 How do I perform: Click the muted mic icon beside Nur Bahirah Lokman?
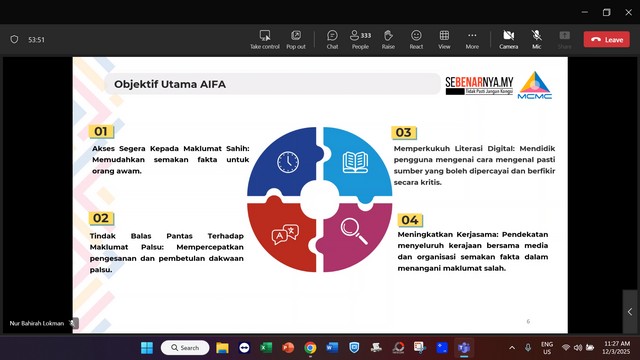click(x=73, y=323)
